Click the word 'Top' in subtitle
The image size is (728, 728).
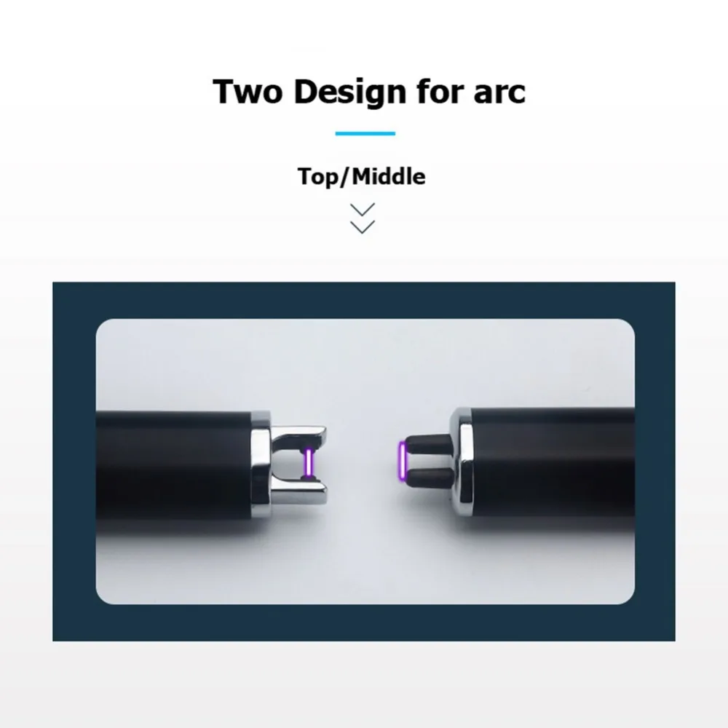[319, 176]
